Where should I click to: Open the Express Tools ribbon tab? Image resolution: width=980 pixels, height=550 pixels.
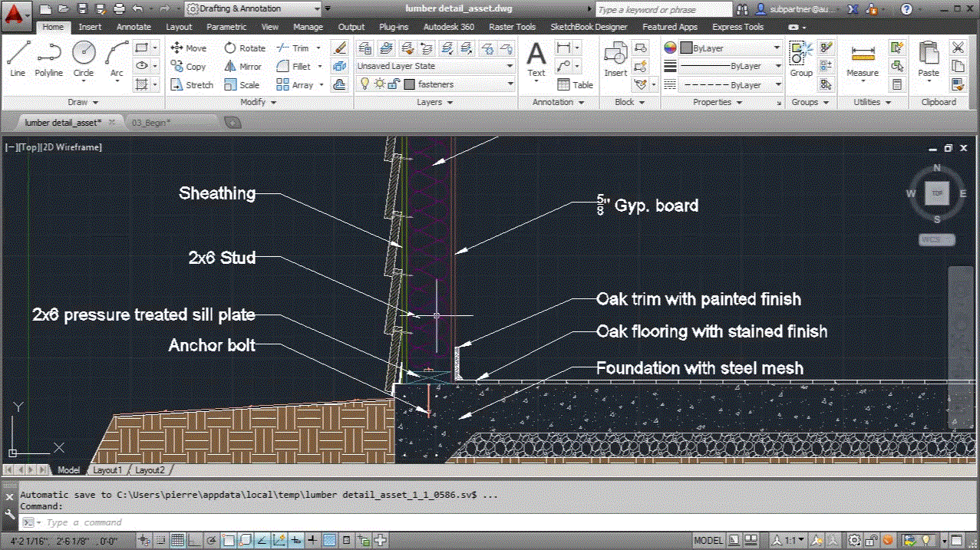737,27
